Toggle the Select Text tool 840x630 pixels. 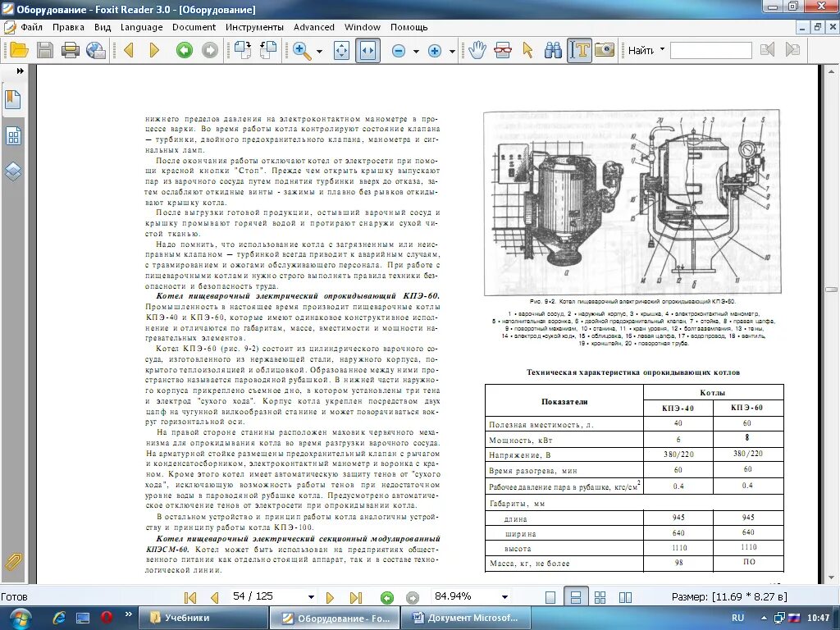click(x=579, y=50)
